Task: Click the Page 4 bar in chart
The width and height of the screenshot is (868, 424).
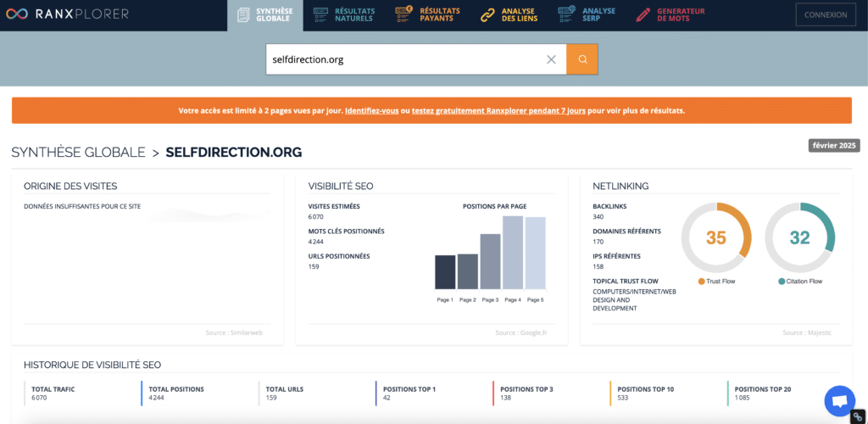Action: point(513,253)
